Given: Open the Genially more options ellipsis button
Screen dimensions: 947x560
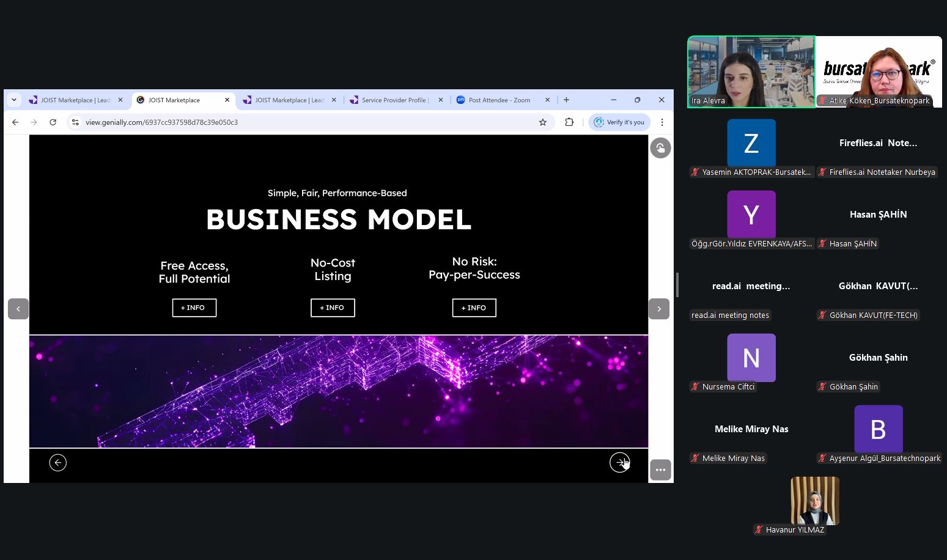Looking at the screenshot, I should (660, 470).
